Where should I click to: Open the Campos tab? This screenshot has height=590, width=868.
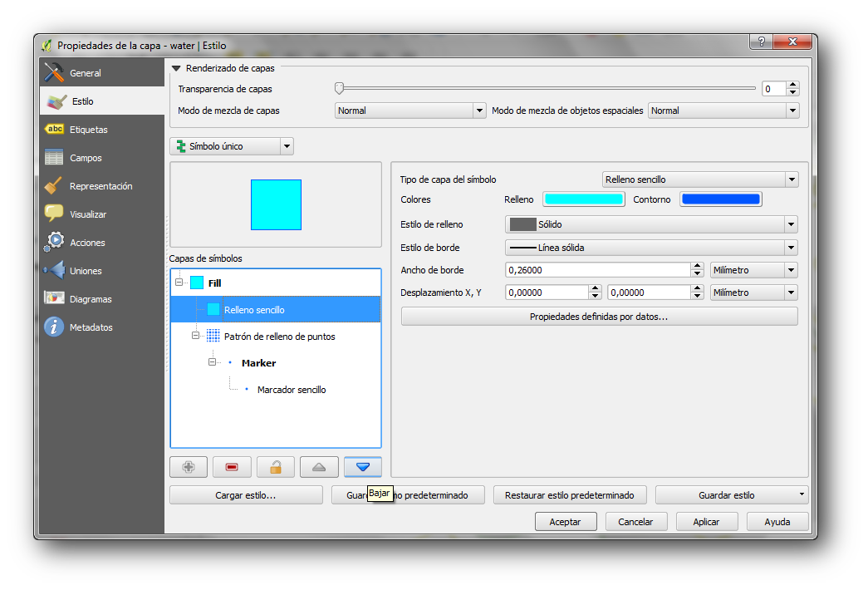102,157
